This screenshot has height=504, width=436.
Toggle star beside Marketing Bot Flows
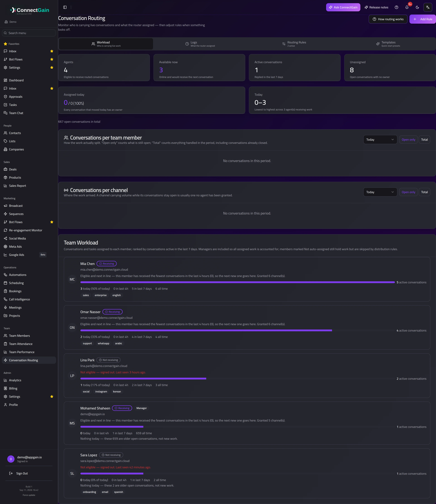pos(52,222)
